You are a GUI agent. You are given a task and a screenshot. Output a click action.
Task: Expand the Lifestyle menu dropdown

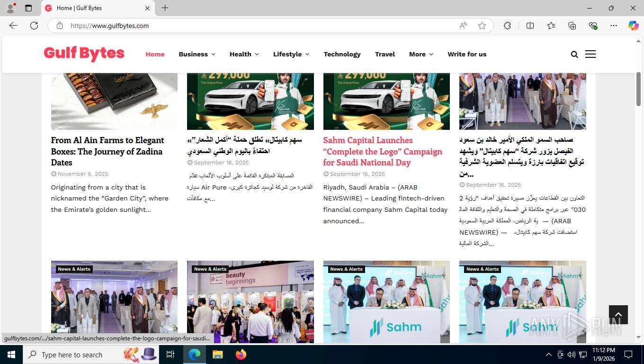291,54
